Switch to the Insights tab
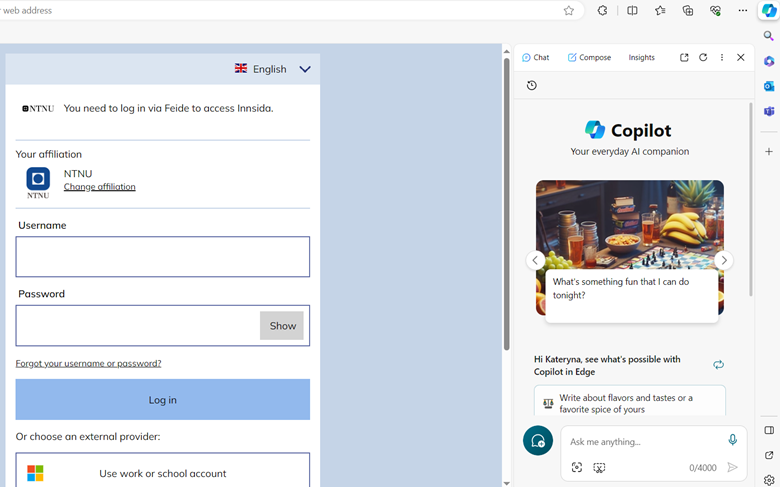 (x=641, y=58)
